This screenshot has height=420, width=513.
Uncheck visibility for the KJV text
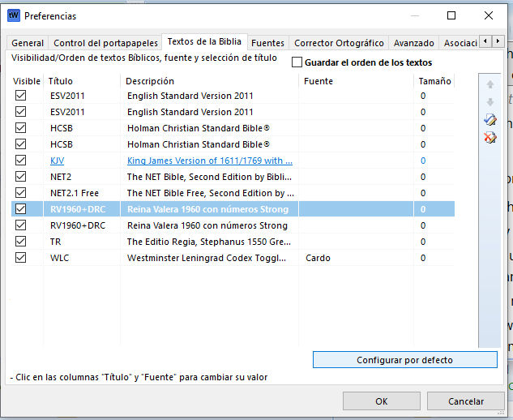pos(21,161)
